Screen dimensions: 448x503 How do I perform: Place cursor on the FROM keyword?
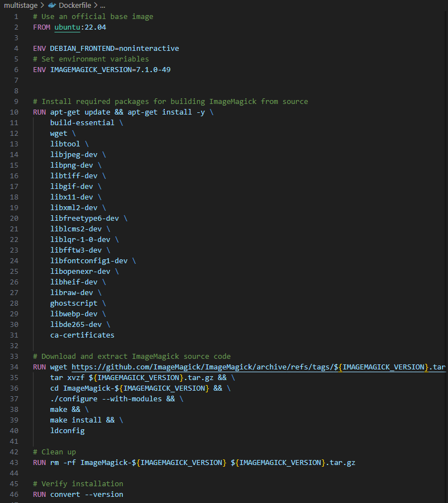41,27
